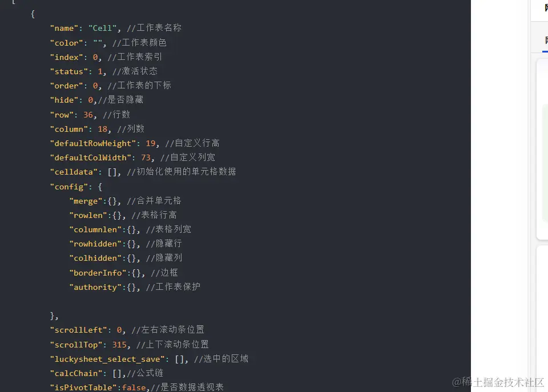Click the "name": "Cell" code line

pyautogui.click(x=116, y=28)
